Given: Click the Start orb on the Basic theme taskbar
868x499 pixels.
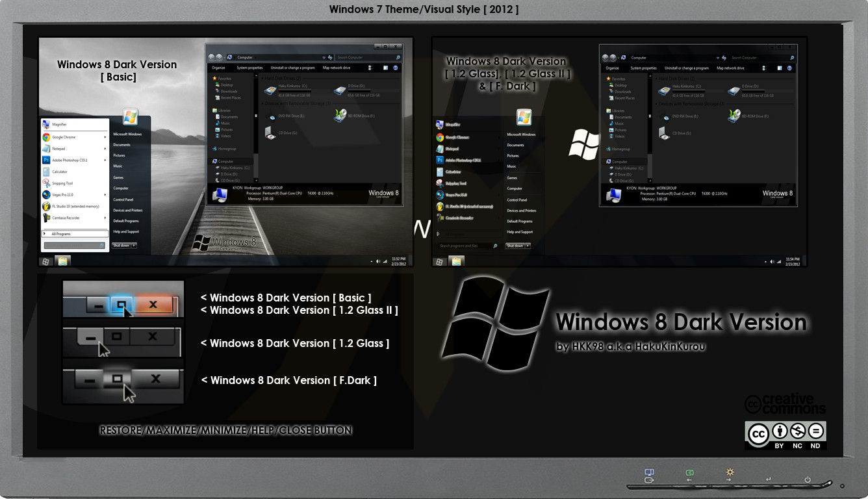Looking at the screenshot, I should (x=46, y=261).
